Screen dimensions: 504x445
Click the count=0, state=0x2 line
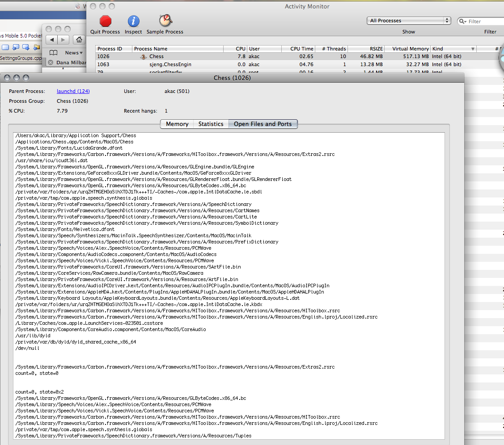pos(39,392)
